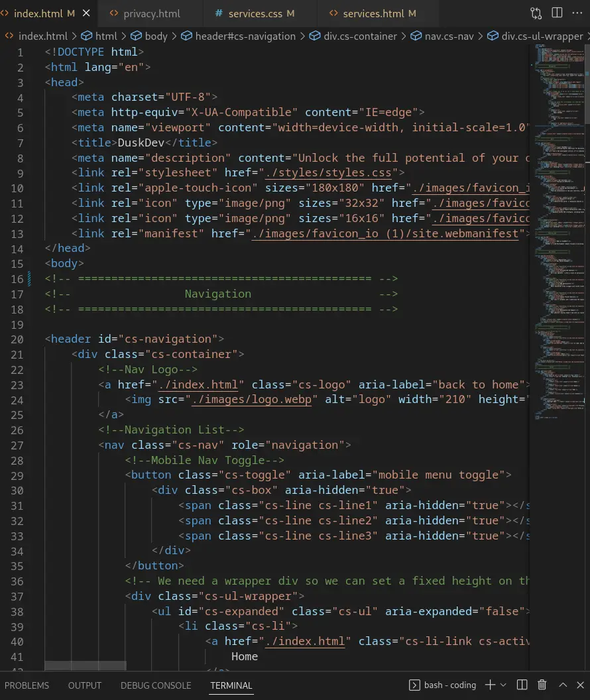Create a new terminal with plus icon
Image resolution: width=590 pixels, height=700 pixels.
490,685
